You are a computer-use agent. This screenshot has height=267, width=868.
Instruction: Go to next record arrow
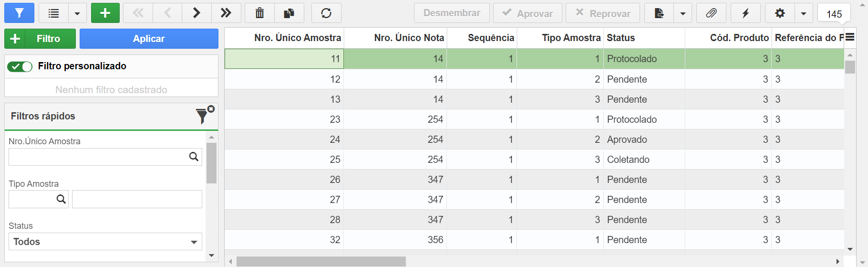click(196, 13)
